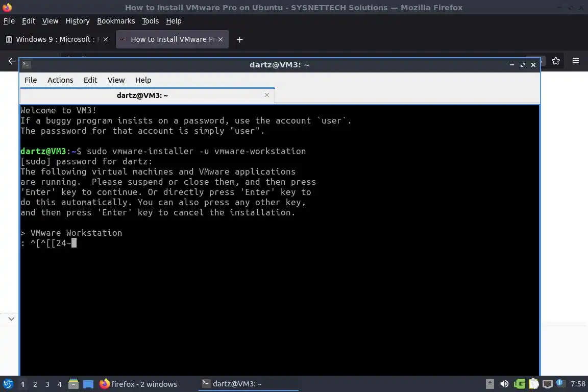Open the terminal View menu
Image resolution: width=588 pixels, height=392 pixels.
pyautogui.click(x=116, y=80)
